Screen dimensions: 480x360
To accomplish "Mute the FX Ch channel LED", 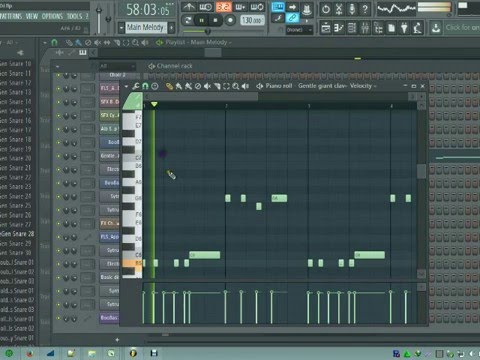I will [x=58, y=223].
